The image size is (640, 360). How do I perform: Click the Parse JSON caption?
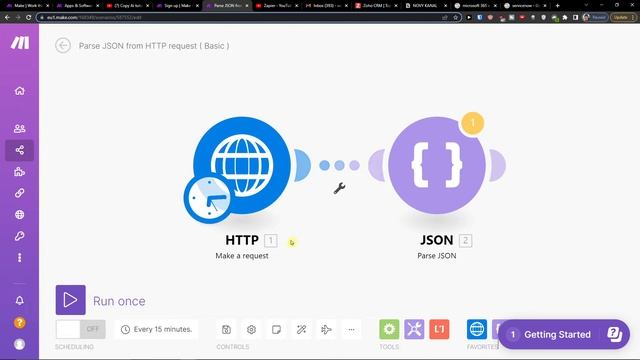[437, 256]
